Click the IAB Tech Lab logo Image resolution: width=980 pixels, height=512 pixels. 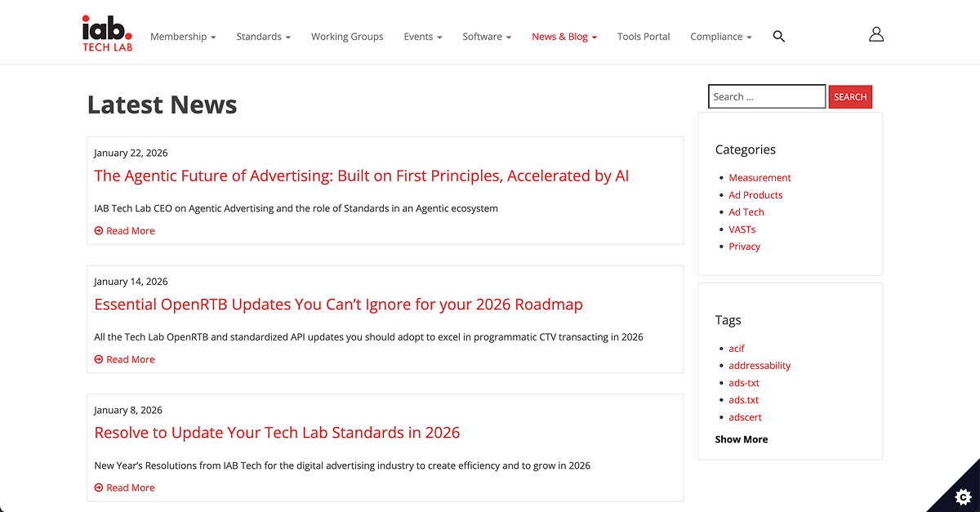coord(107,33)
